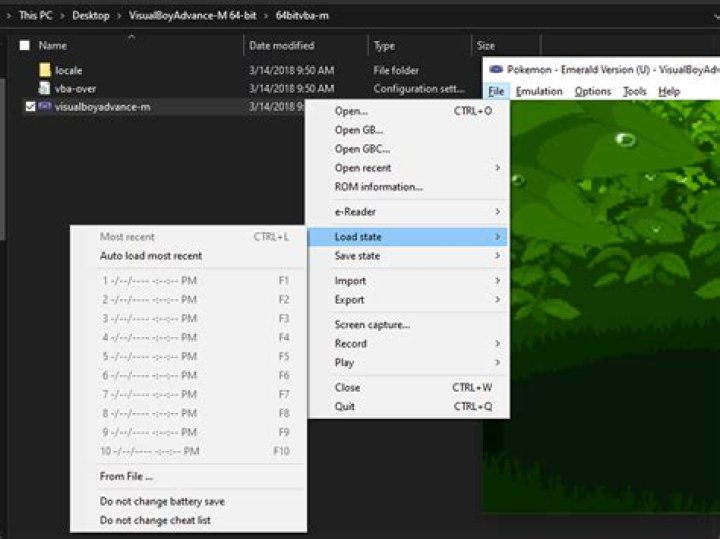The height and width of the screenshot is (539, 720).
Task: Expand the Record submenu
Action: click(x=350, y=344)
